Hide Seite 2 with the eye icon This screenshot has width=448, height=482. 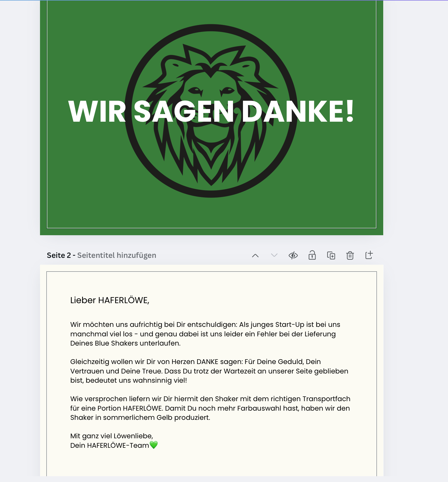pos(293,255)
